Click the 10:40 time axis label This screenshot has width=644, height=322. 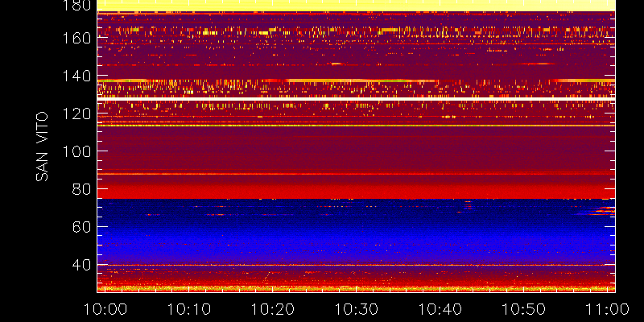[x=440, y=309]
